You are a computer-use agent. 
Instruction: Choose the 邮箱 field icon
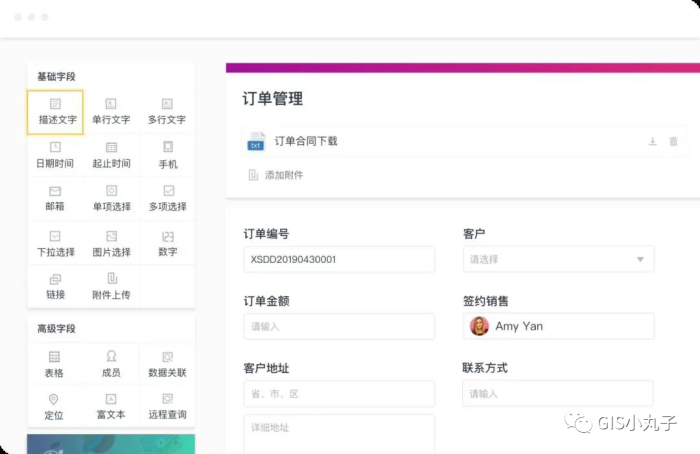(55, 191)
